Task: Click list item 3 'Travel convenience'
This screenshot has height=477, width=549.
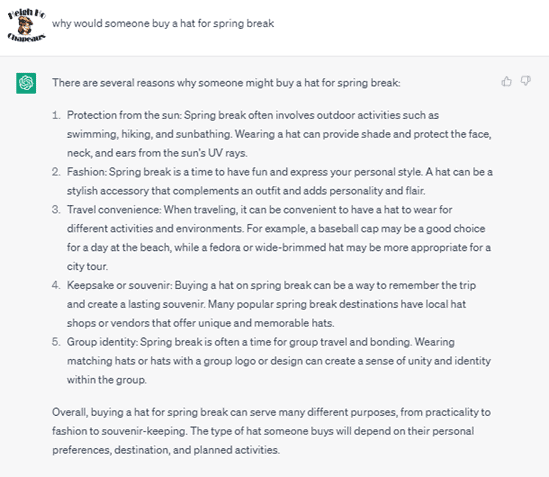Action: [x=271, y=238]
